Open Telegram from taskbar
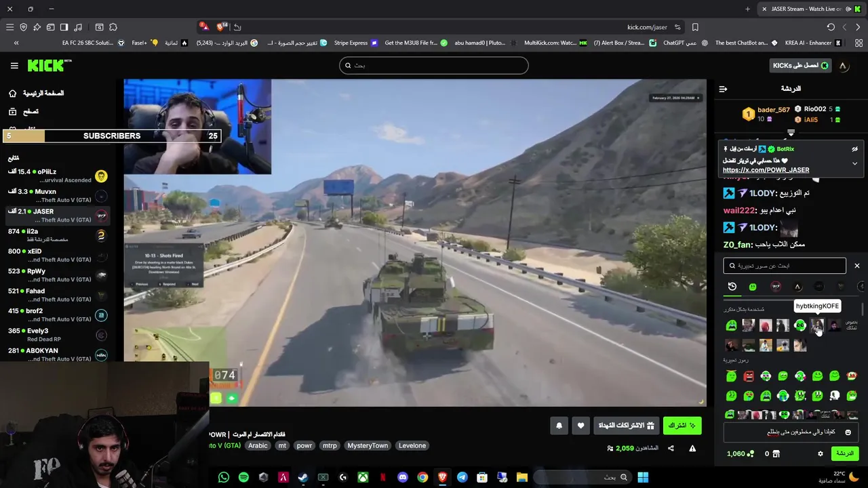This screenshot has width=868, height=488. pos(462,477)
